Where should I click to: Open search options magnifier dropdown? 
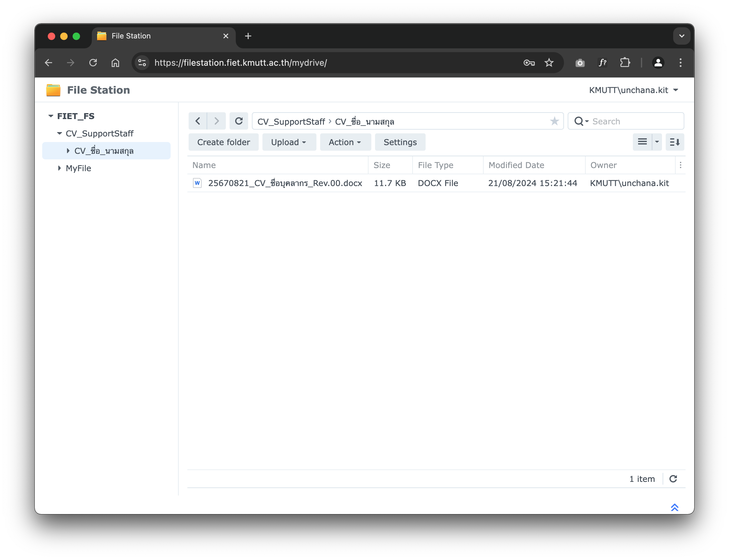[x=582, y=121]
